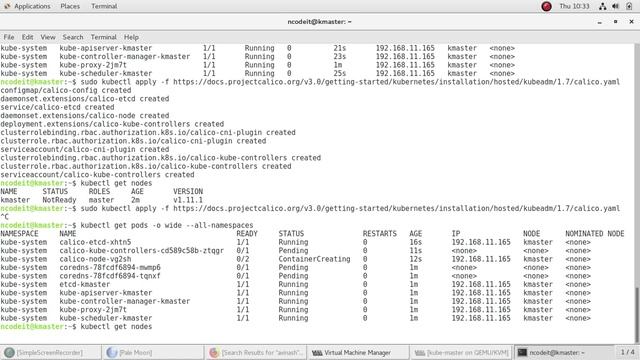Viewport: 640px width, 360px height.
Task: Open the File menu of terminal
Action: (9, 37)
